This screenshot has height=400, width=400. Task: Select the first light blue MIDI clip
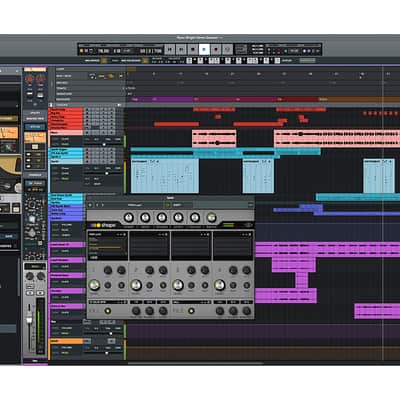click(x=165, y=176)
